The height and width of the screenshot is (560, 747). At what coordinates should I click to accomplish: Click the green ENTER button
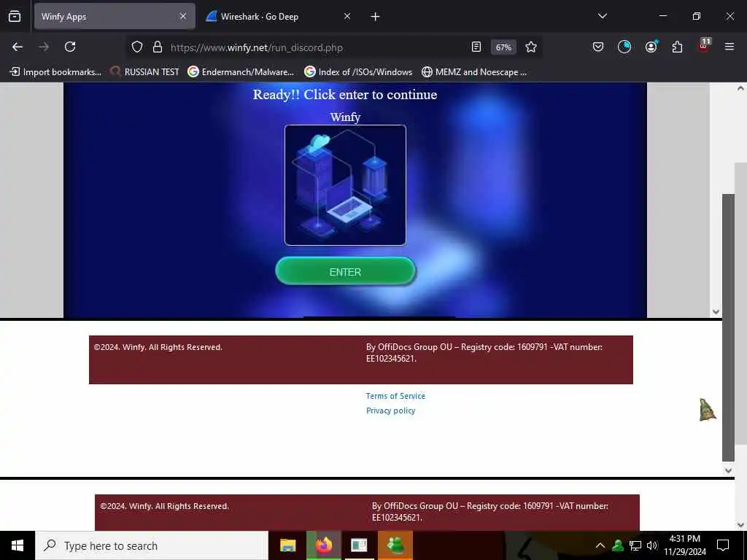[x=345, y=271]
